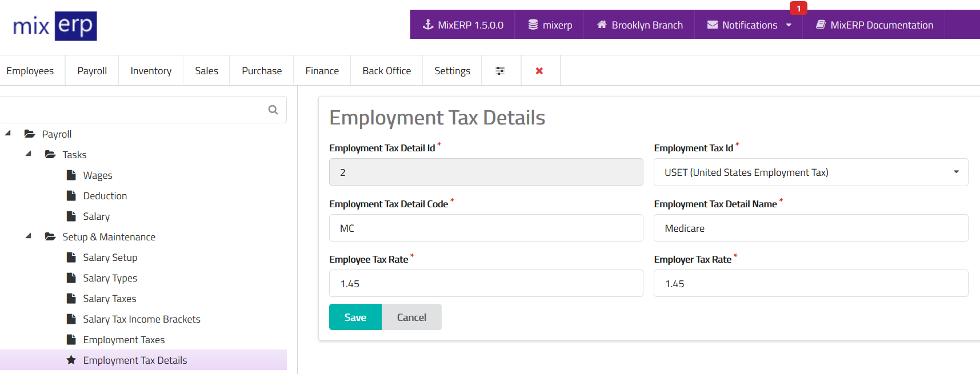The image size is (980, 374).
Task: Open Salary Tax Income Brackets in tree
Action: point(142,319)
